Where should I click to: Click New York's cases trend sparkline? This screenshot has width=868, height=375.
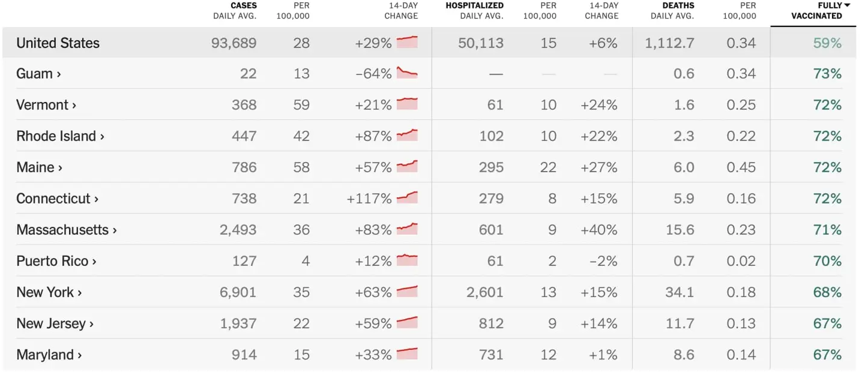tap(407, 292)
